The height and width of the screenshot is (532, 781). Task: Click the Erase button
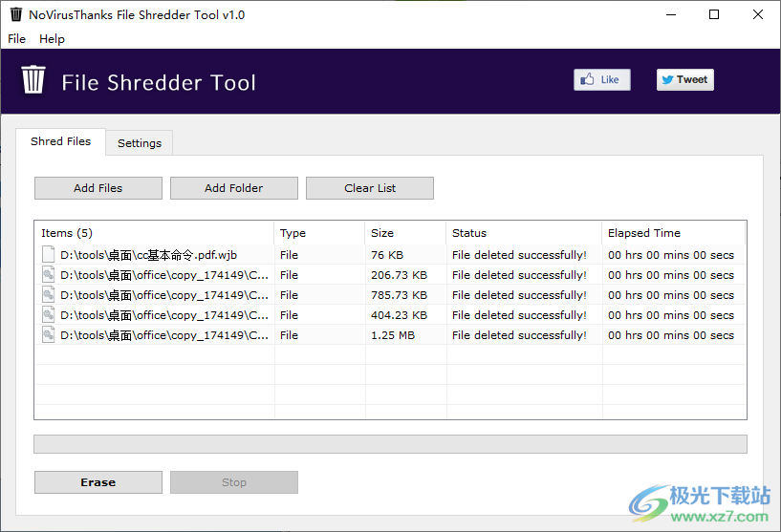point(98,482)
